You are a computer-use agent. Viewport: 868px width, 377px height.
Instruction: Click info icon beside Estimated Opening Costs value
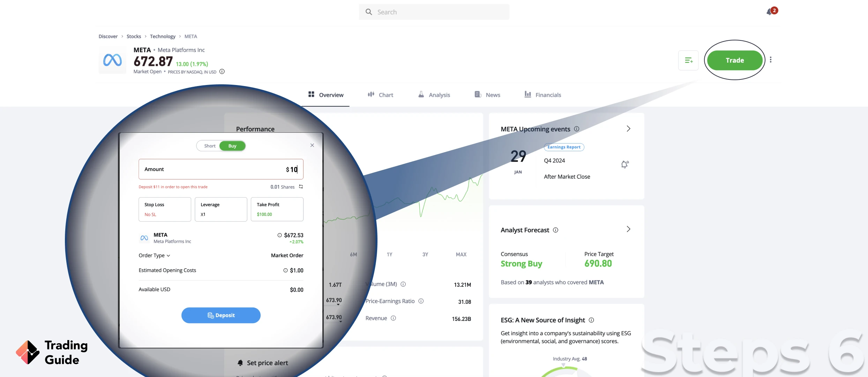tap(285, 270)
